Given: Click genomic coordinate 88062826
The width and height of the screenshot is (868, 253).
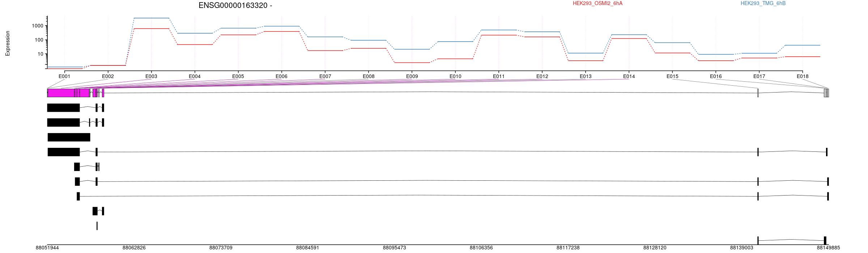Looking at the screenshot, I should (134, 248).
